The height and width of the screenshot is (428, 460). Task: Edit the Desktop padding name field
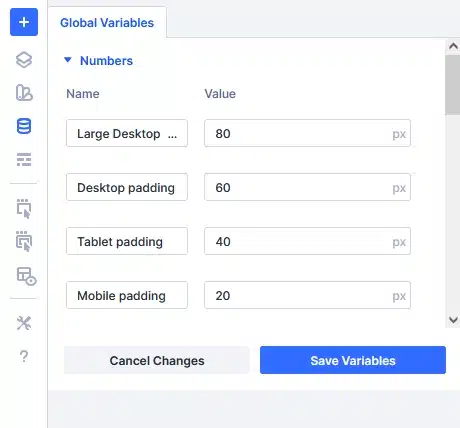127,187
